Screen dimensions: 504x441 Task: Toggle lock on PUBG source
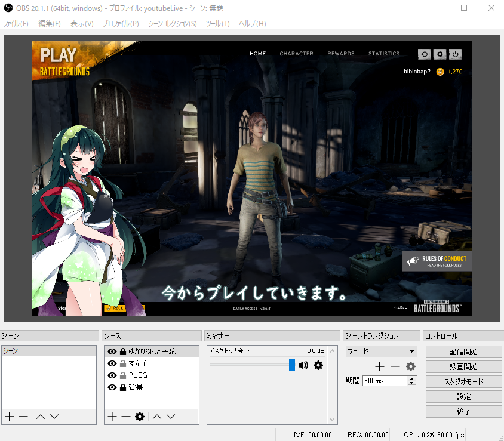[x=123, y=375]
